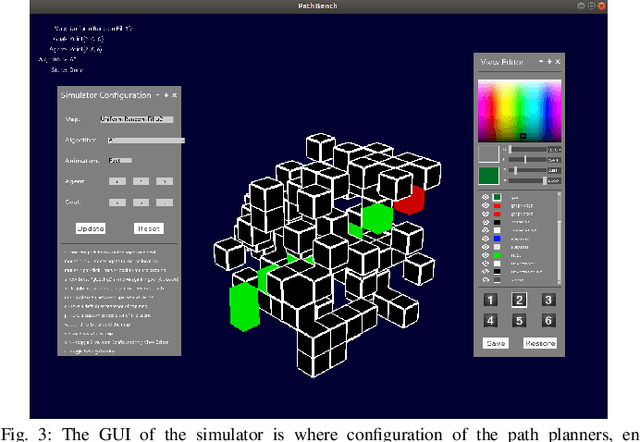
Task: Select view preset 5
Action: 519,320
